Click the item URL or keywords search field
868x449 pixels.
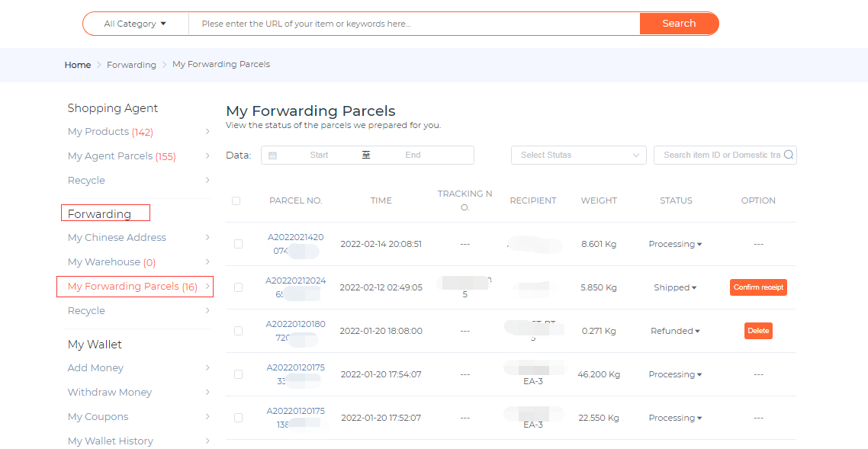coord(414,24)
